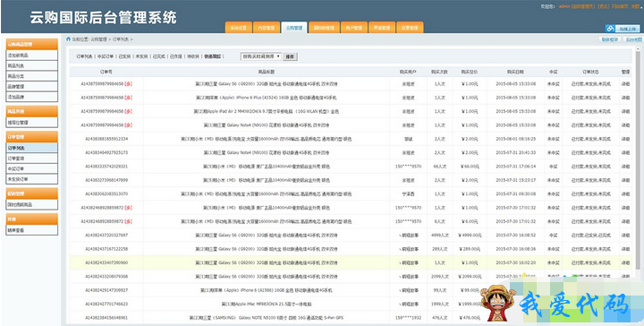Viewport: 644px width, 326px height.
Task: Filter orders by 待收货
Action: pyautogui.click(x=193, y=56)
